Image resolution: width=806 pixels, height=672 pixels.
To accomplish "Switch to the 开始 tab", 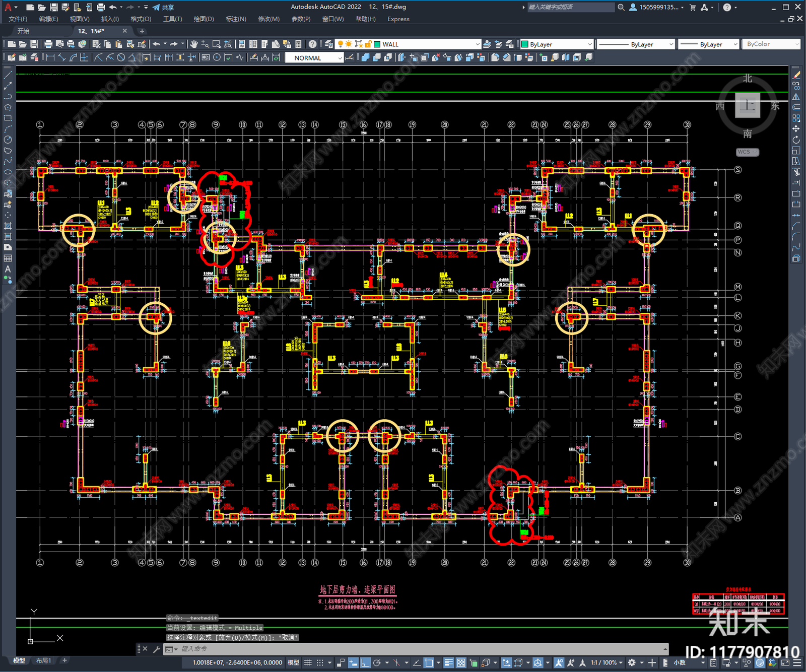I will click(x=24, y=31).
